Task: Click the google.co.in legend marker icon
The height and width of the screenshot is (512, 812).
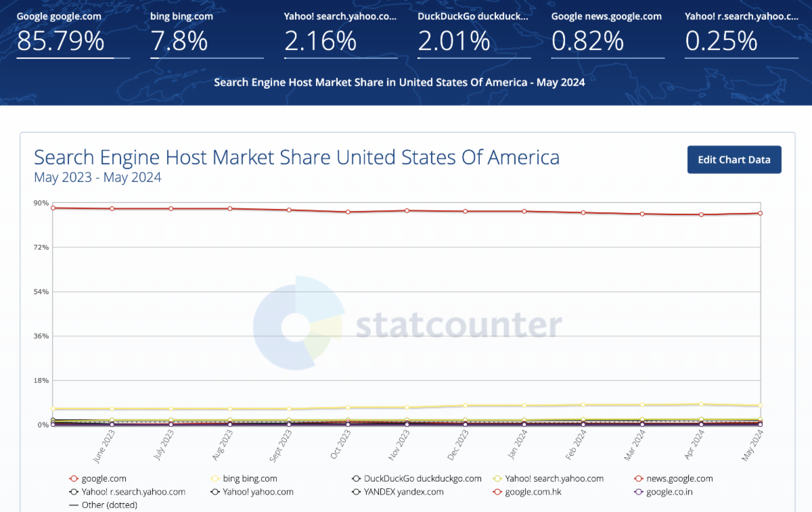Action: pos(638,492)
